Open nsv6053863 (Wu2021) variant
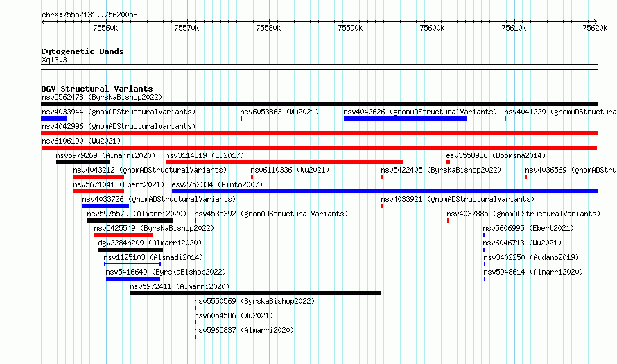 click(279, 112)
